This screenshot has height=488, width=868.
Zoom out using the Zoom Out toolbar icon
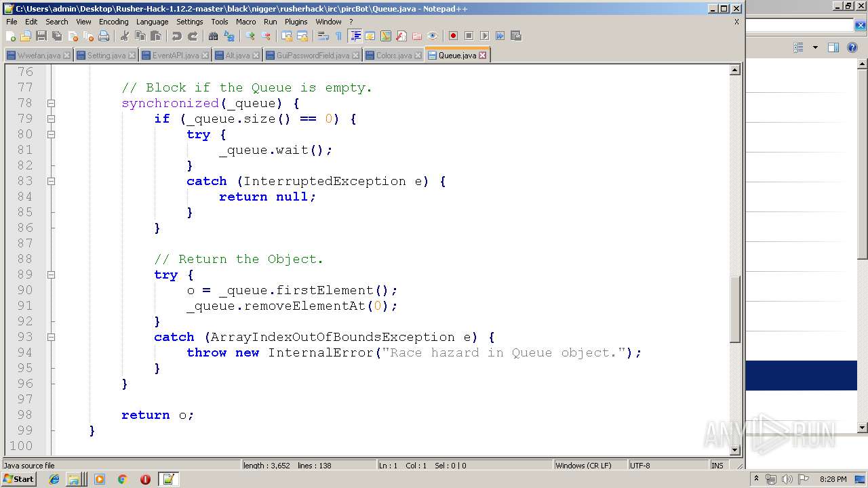click(x=266, y=36)
